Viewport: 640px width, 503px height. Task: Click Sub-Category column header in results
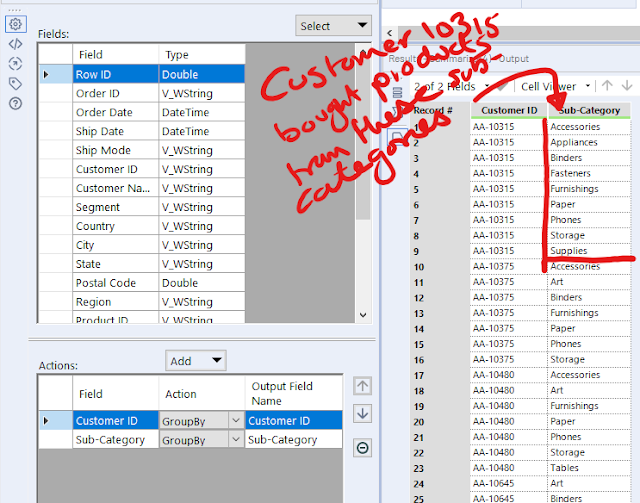coord(589,110)
